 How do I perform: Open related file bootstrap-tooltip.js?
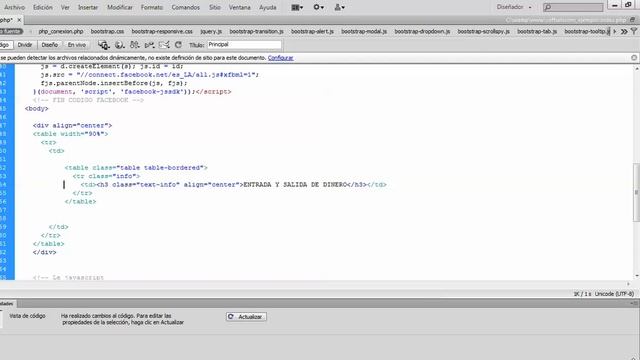pos(587,31)
